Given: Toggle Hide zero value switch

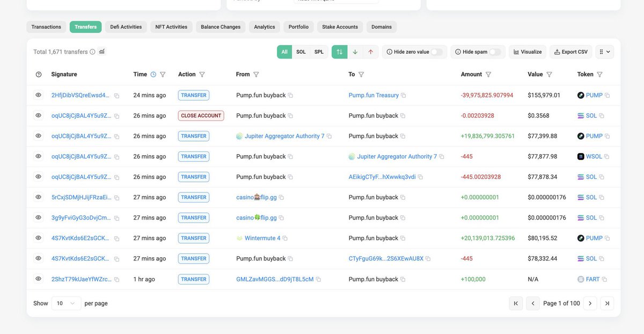Looking at the screenshot, I should pos(437,52).
